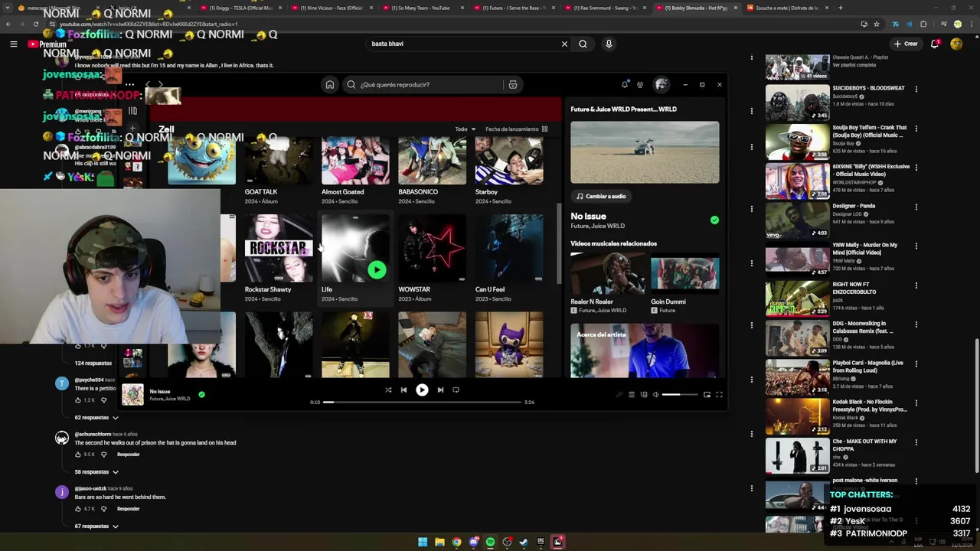Toggle shuffle in Spotify player
Screen dimensions: 980x551
[x=388, y=390]
